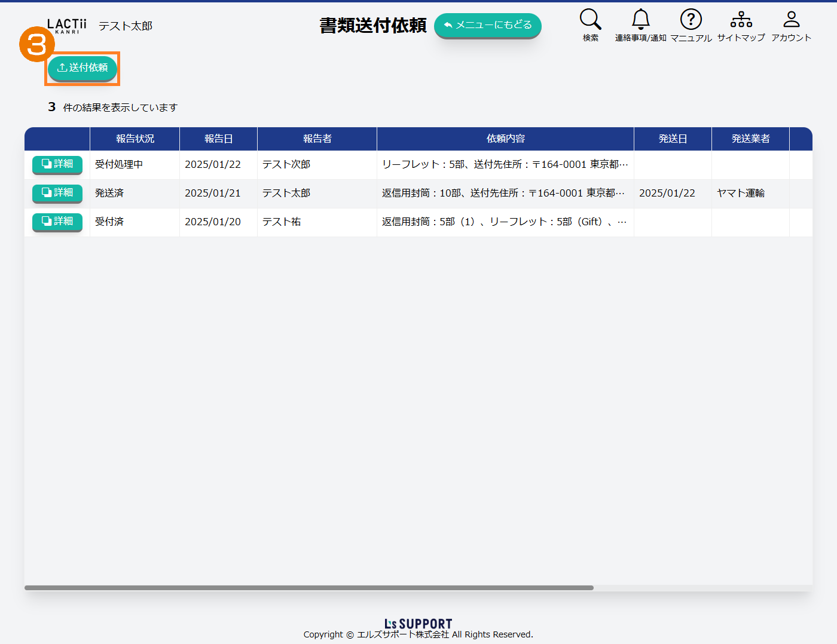
Task: Select the ヤマト運輸 carrier cell
Action: [741, 193]
